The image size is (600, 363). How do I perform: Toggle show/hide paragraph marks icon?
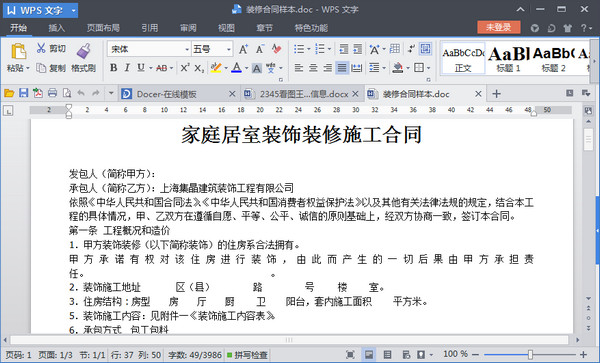click(x=411, y=49)
